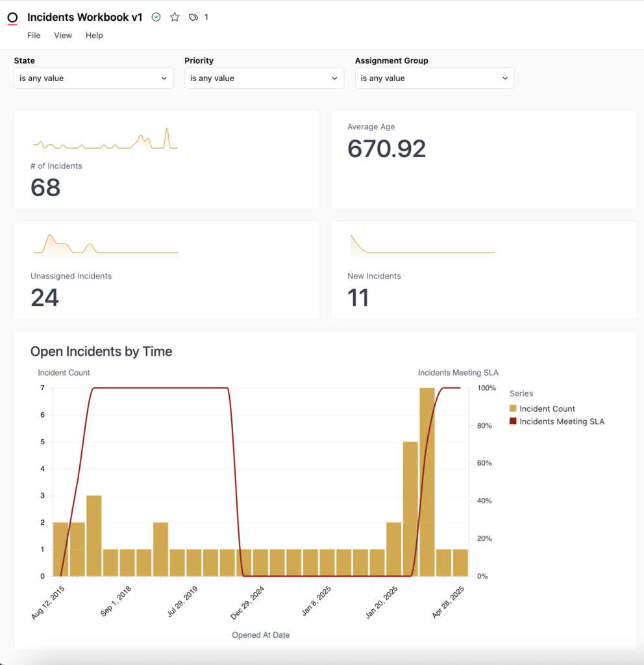Viewport: 644px width, 665px height.
Task: Click the Open Incidents by Time chart title
Action: [x=101, y=351]
